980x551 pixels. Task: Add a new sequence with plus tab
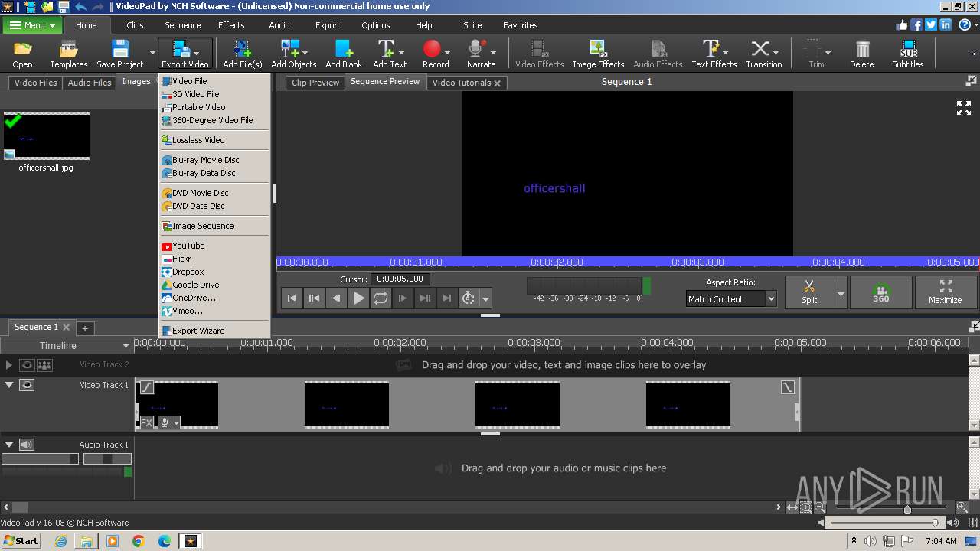(85, 328)
